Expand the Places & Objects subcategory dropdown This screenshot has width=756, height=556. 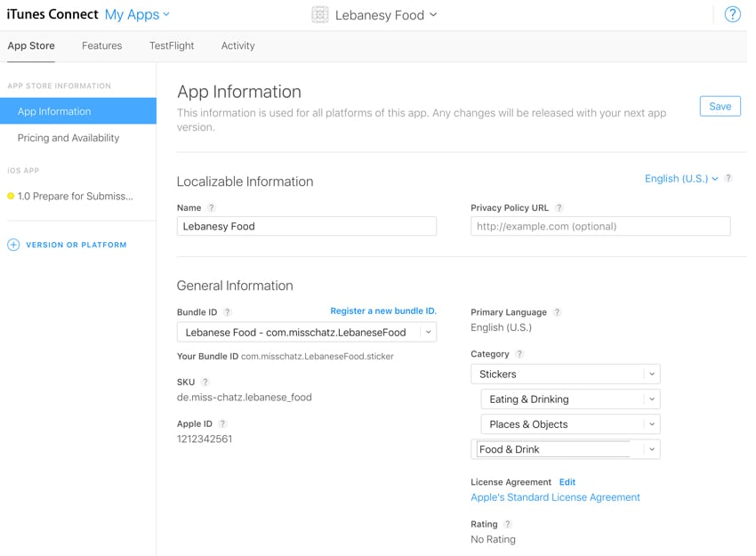point(652,424)
